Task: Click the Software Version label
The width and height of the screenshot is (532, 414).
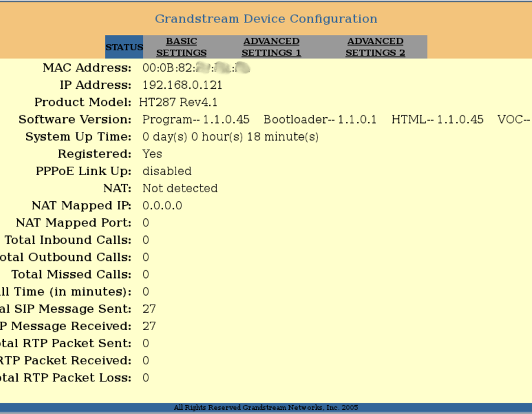Action: (x=74, y=119)
